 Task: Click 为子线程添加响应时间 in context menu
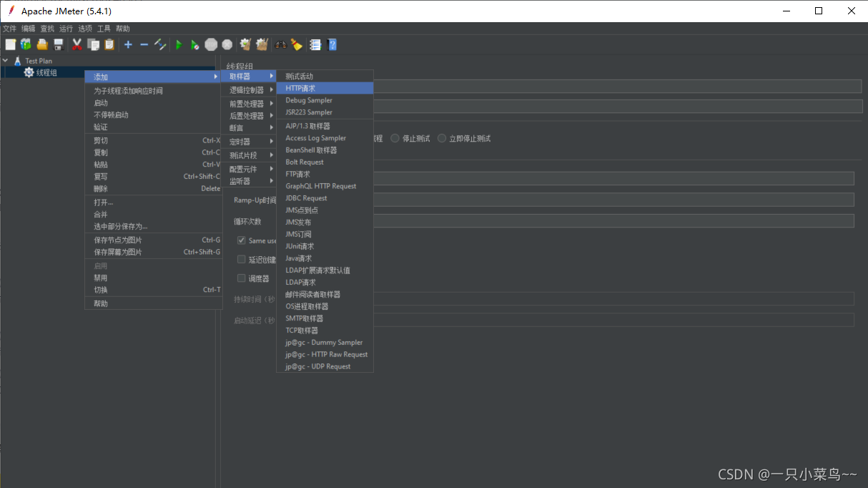[154, 91]
